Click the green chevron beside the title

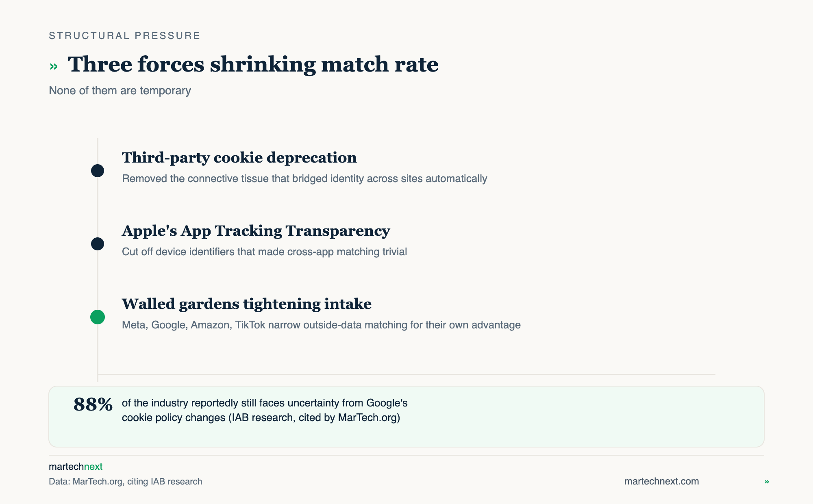[53, 67]
